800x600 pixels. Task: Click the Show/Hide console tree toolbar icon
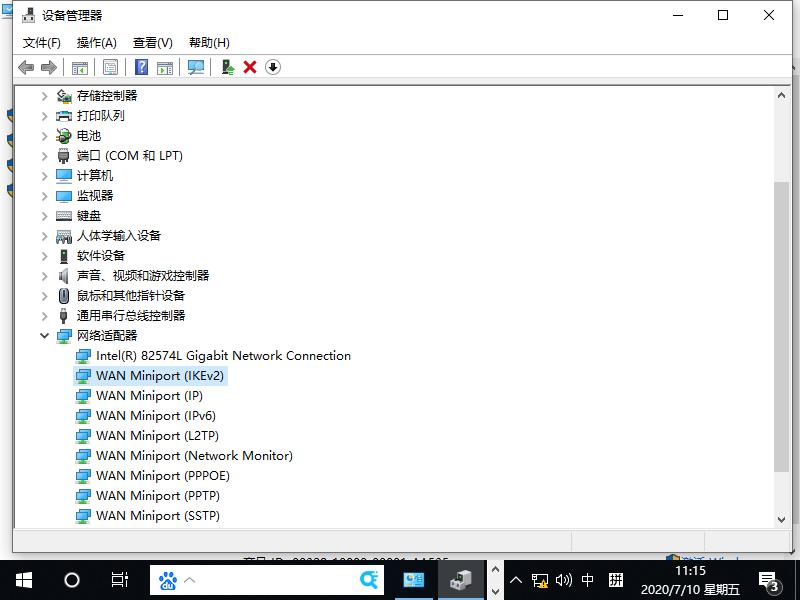(79, 67)
